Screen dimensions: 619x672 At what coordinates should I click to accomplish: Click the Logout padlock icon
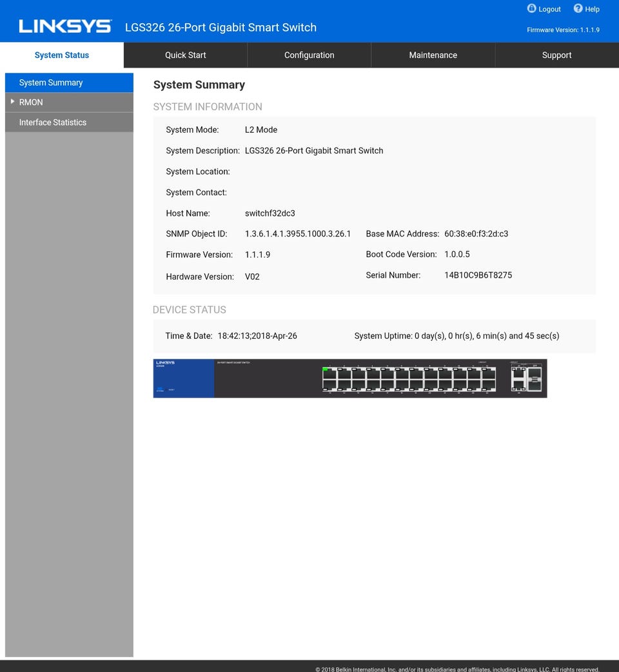531,8
